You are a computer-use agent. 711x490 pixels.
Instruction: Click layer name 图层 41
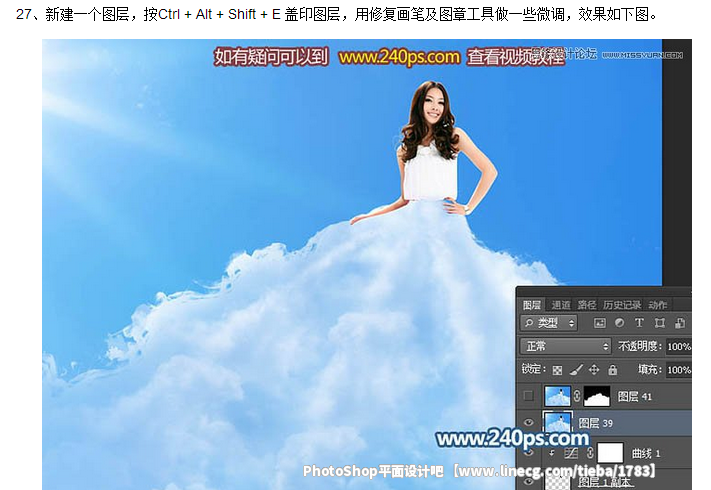[634, 397]
